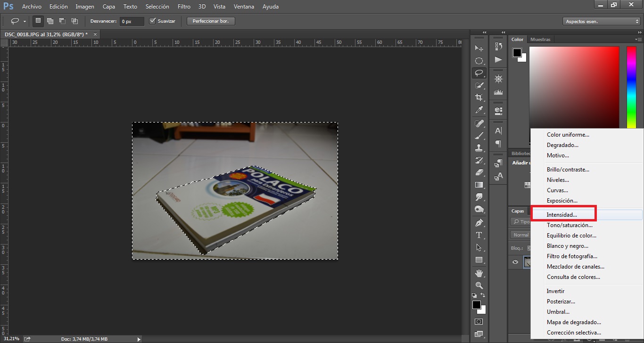644x343 pixels.
Task: Click the hue spectrum slider bar
Action: coord(631,87)
